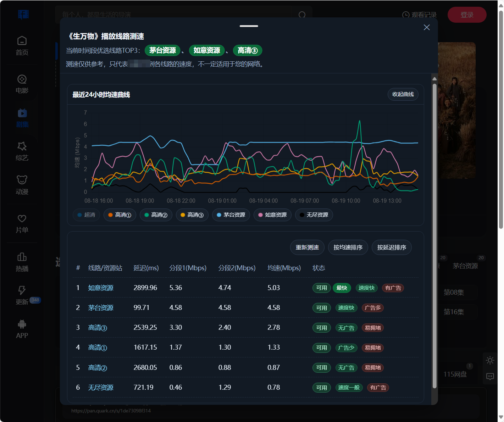504x422 pixels.
Task: Toggle 高清② series in chart legend
Action: (156, 215)
